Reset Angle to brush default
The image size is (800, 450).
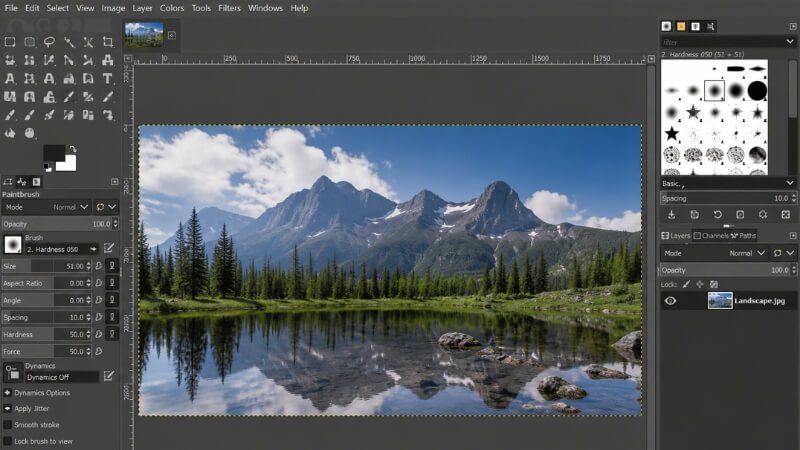click(99, 300)
